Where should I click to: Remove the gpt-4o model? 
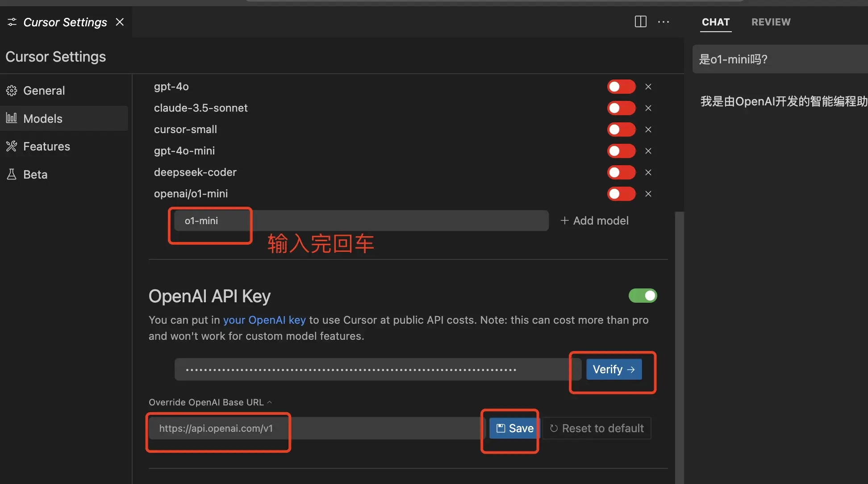[648, 87]
